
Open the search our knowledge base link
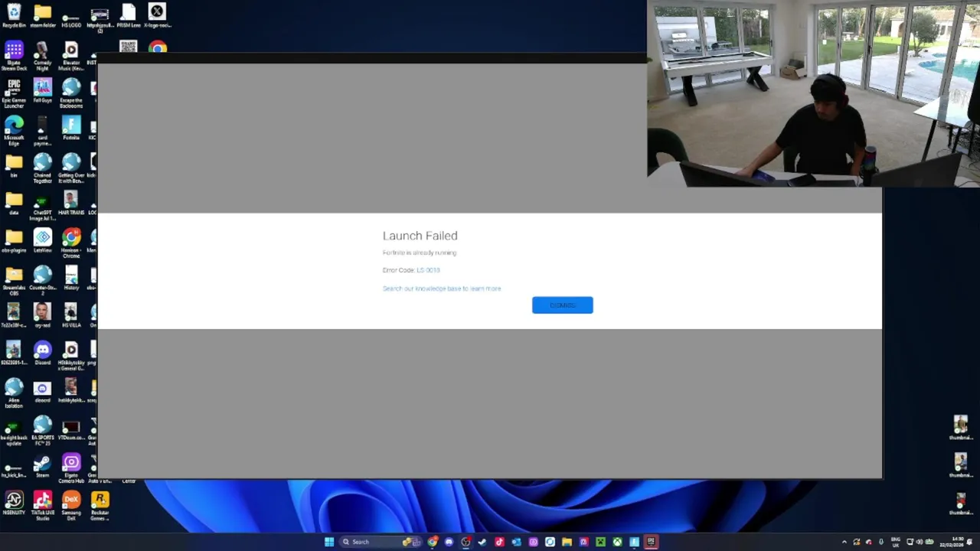point(442,289)
